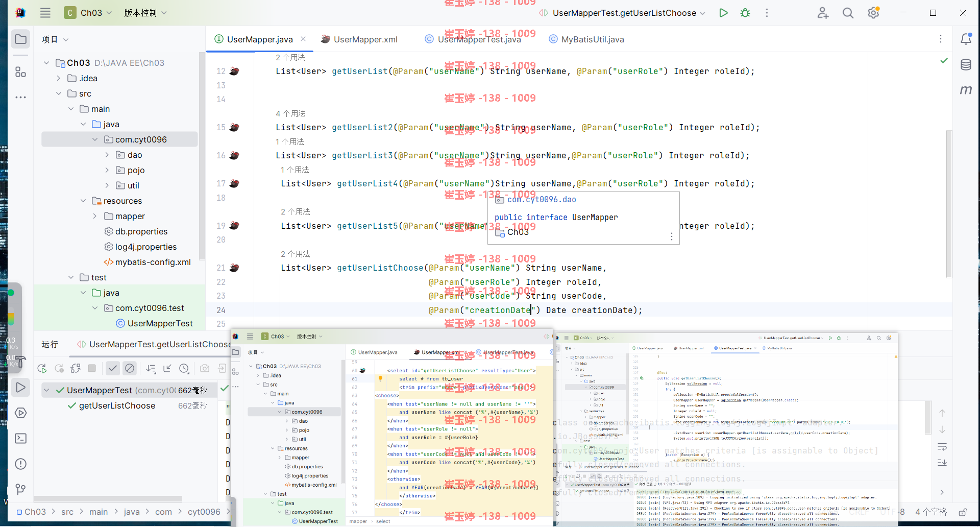Click the run tree horizontal scrollbar

[x=108, y=499]
